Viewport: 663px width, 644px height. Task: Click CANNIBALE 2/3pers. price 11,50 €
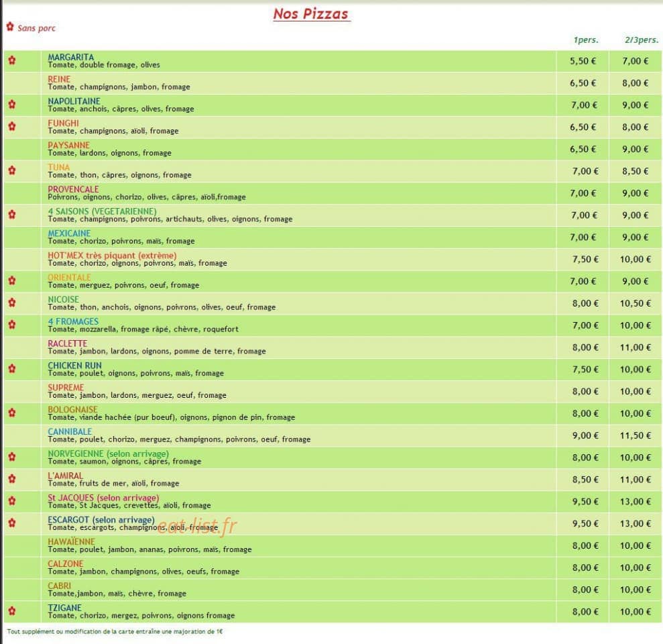pyautogui.click(x=635, y=435)
